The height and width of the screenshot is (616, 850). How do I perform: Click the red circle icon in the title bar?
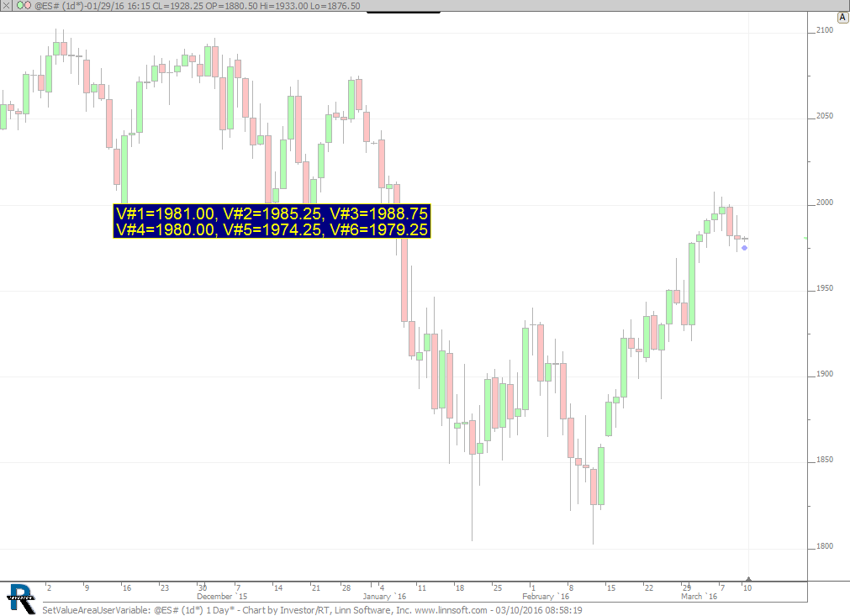coord(28,5)
